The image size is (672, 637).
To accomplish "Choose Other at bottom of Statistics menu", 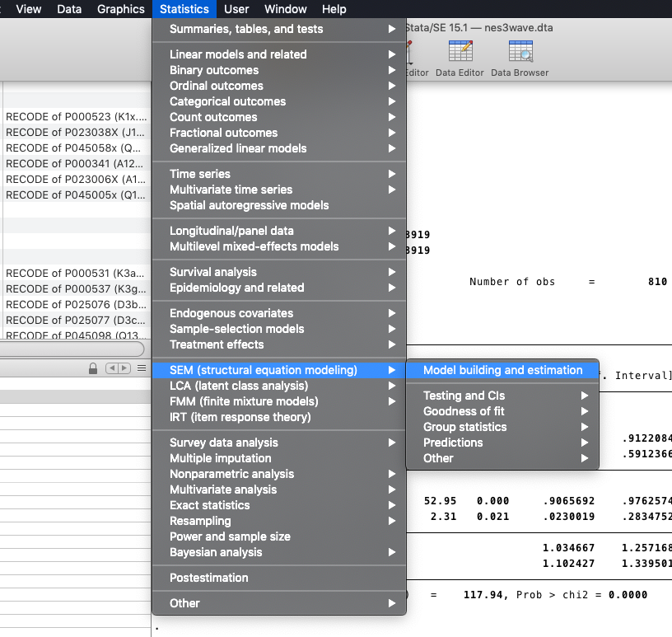I will pyautogui.click(x=279, y=603).
